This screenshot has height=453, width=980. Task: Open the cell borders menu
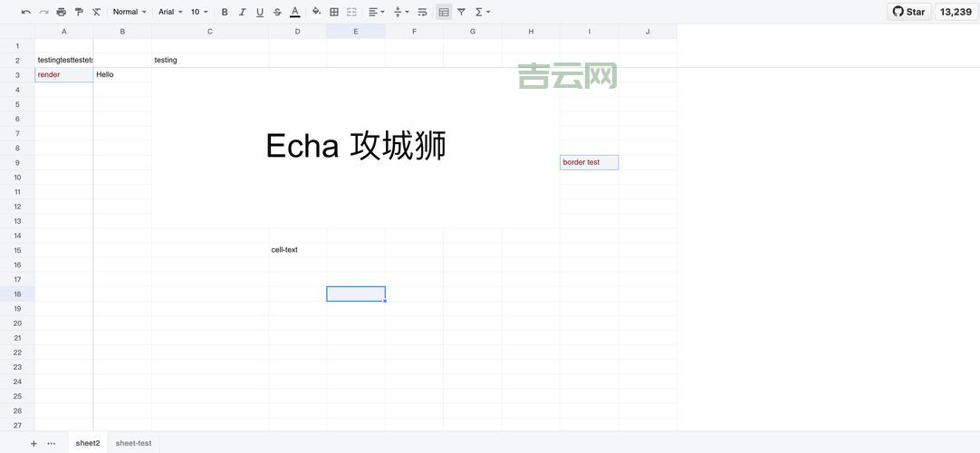(x=334, y=12)
